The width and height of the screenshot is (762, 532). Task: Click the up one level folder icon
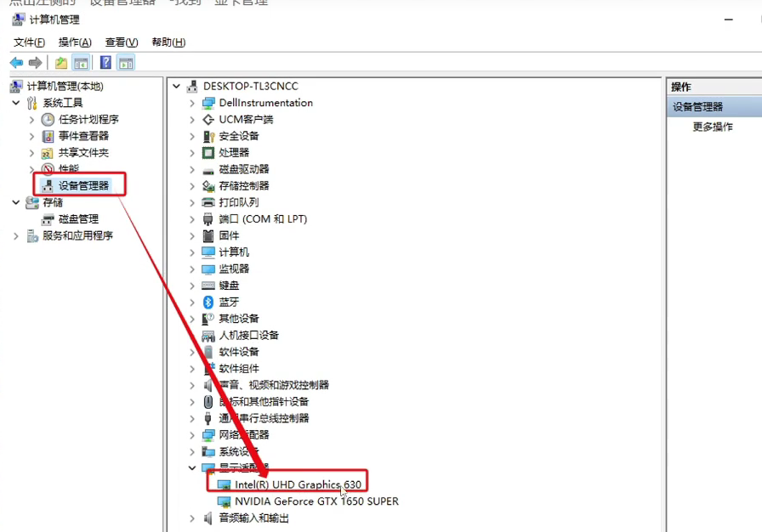(61, 63)
